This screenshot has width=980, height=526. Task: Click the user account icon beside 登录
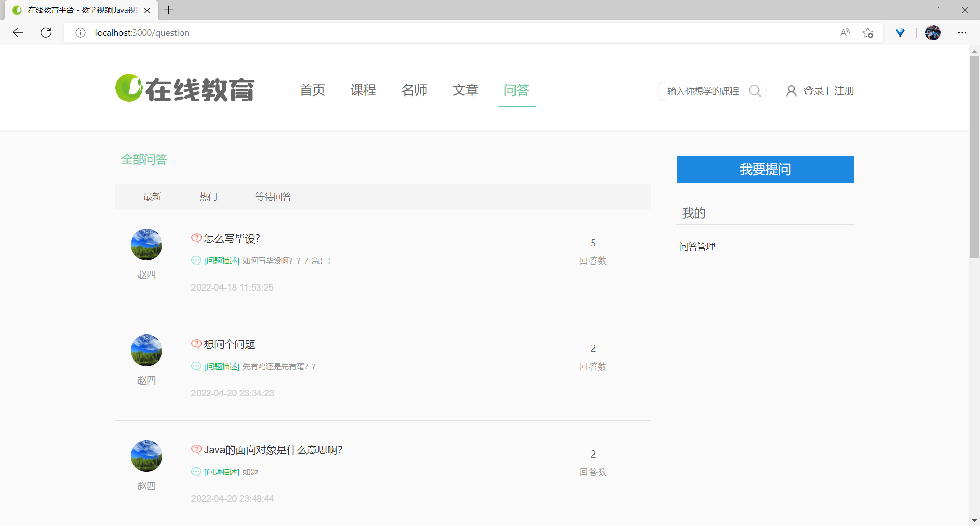click(x=792, y=90)
